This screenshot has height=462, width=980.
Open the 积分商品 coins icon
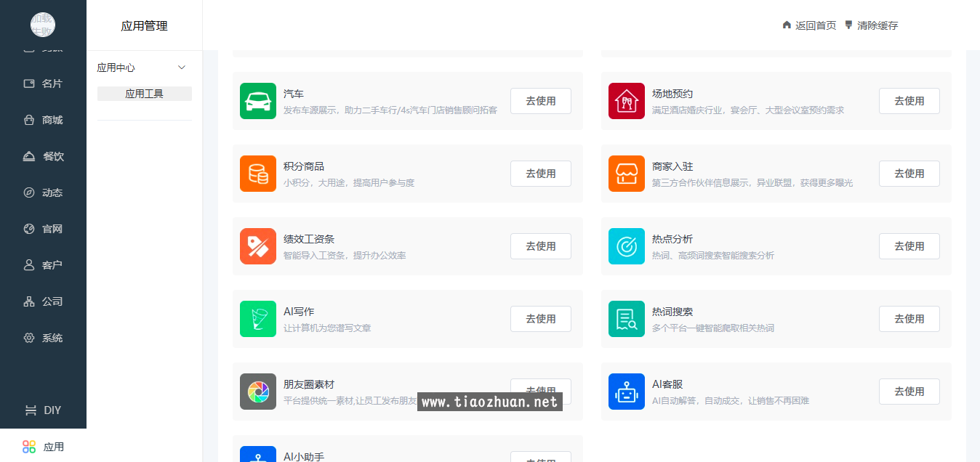click(x=258, y=174)
